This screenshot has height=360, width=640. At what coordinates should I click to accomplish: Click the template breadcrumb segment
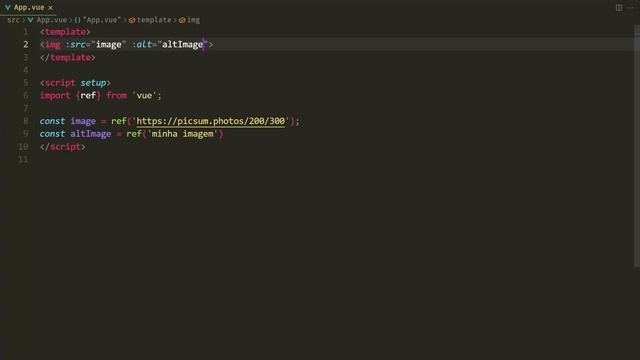154,20
